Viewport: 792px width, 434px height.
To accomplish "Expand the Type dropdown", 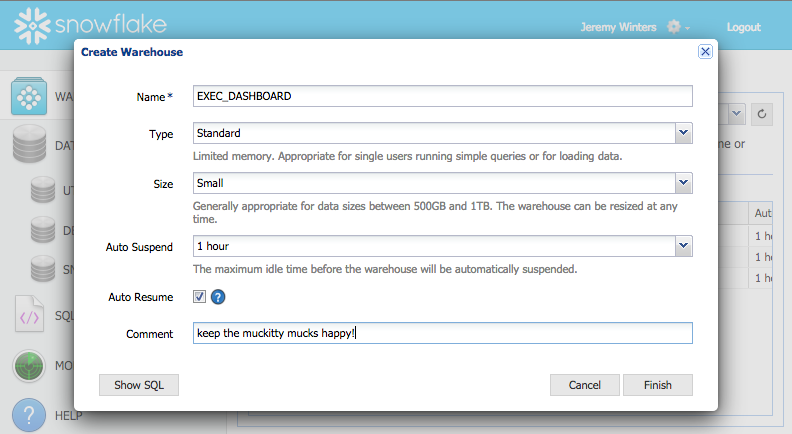I will (x=683, y=133).
